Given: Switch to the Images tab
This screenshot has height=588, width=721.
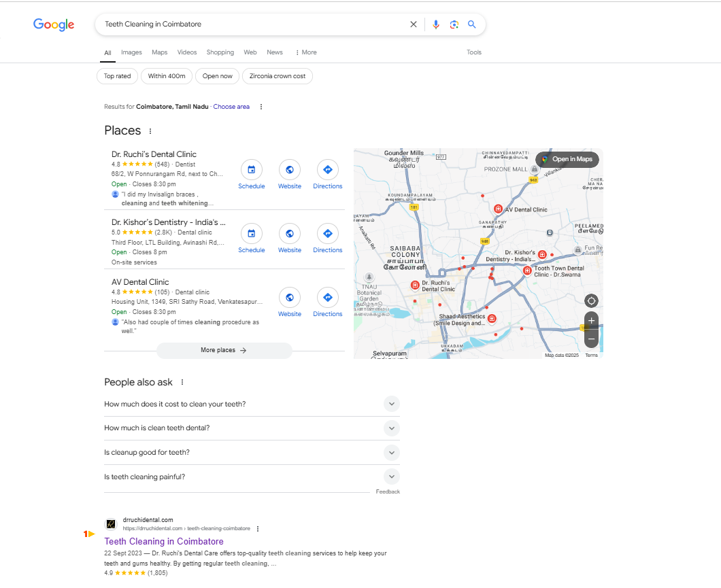Looking at the screenshot, I should tap(131, 52).
